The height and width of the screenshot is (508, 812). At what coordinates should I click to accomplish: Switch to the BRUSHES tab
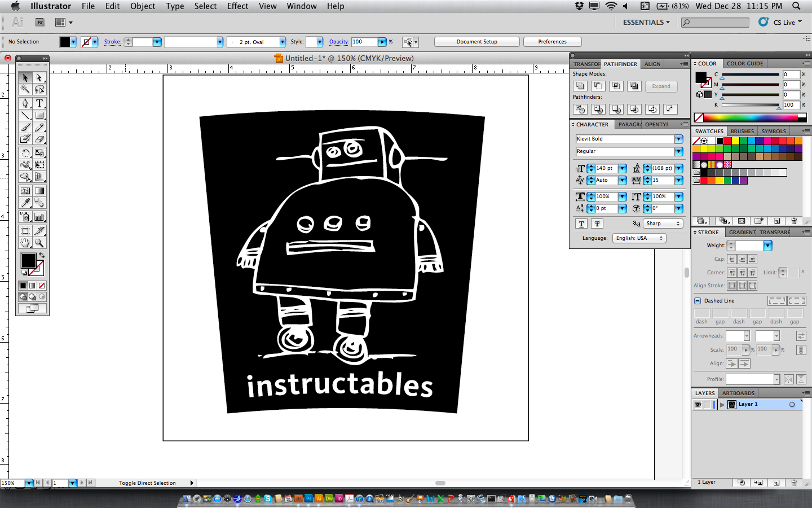click(742, 131)
